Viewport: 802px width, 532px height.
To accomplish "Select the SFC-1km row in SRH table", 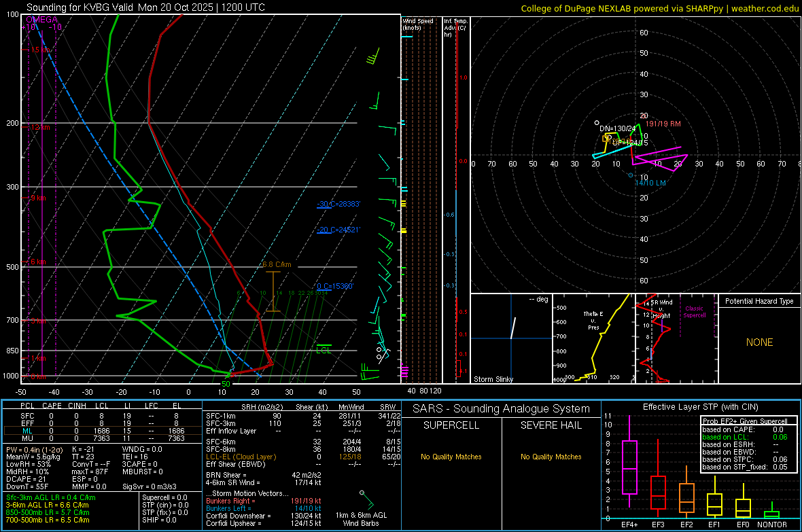I will tap(303, 416).
